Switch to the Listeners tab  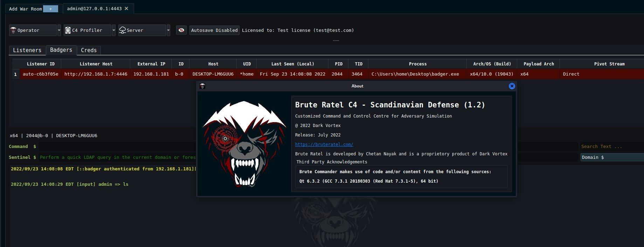coord(27,50)
